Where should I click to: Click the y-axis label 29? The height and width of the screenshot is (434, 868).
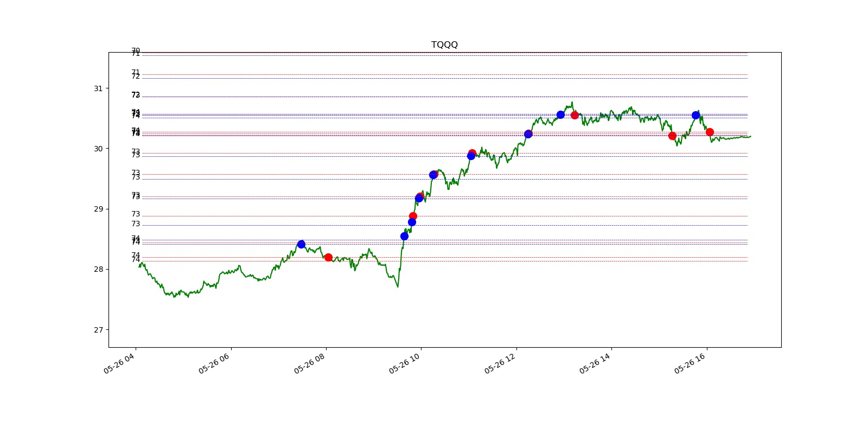click(98, 209)
